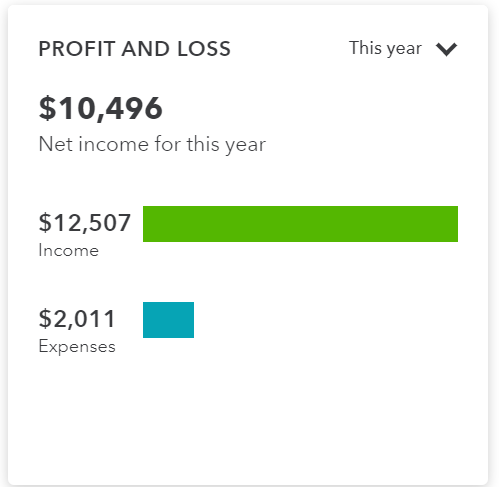The image size is (499, 487).
Task: Click the word year in the period selector
Action: tap(404, 50)
